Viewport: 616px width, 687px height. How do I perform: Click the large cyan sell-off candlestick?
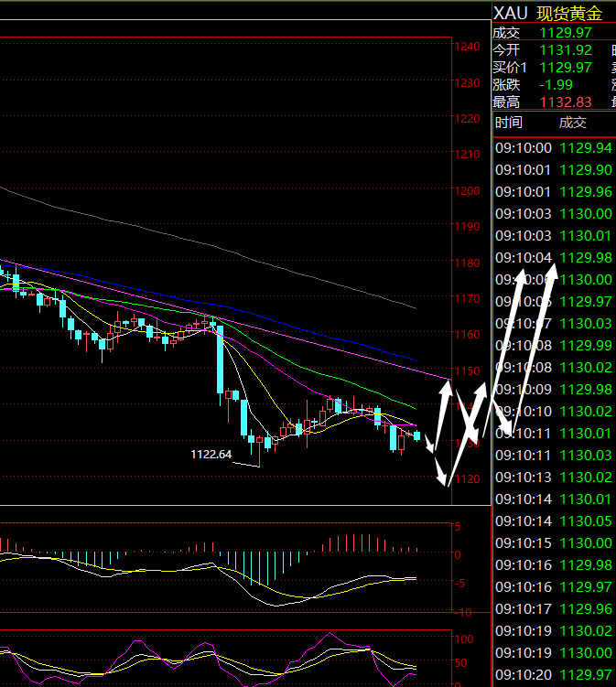(x=220, y=360)
